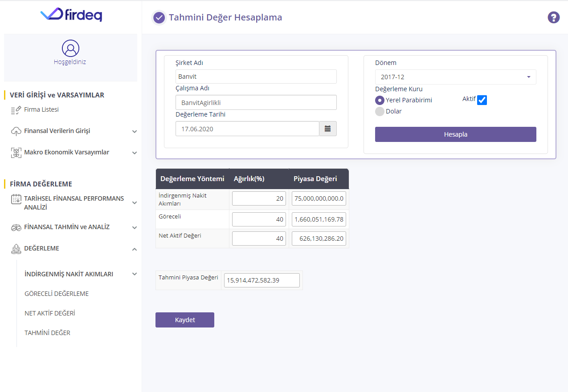Viewport: 568px width, 392px height.
Task: Uncheck the Aktif checkbox
Action: 482,100
